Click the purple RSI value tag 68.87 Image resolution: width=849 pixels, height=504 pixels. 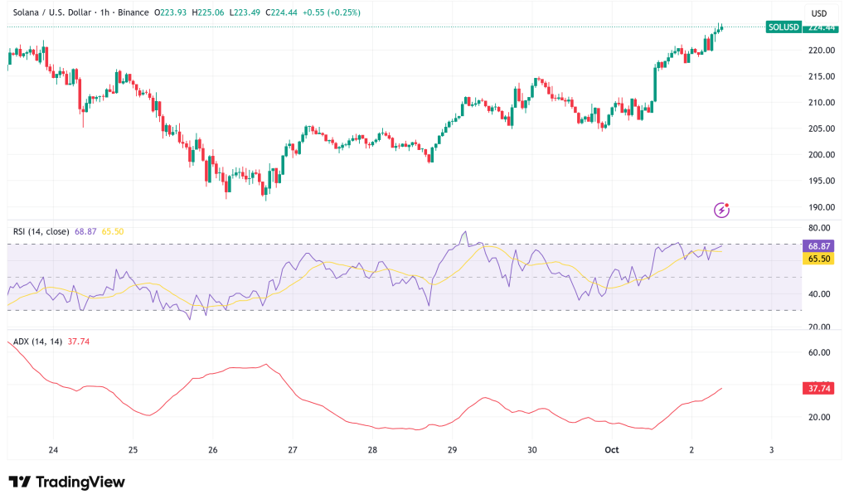[x=818, y=247]
